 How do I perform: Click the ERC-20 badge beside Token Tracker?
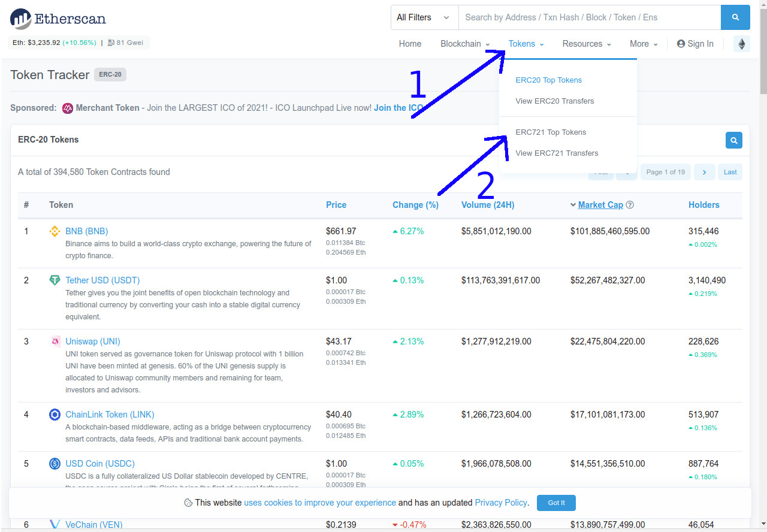coord(110,75)
